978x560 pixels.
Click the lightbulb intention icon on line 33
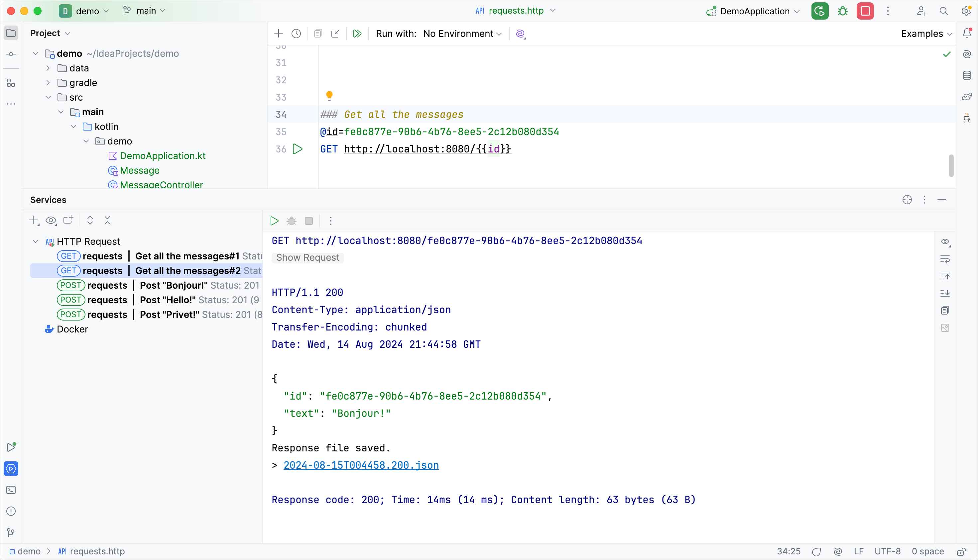tap(329, 95)
